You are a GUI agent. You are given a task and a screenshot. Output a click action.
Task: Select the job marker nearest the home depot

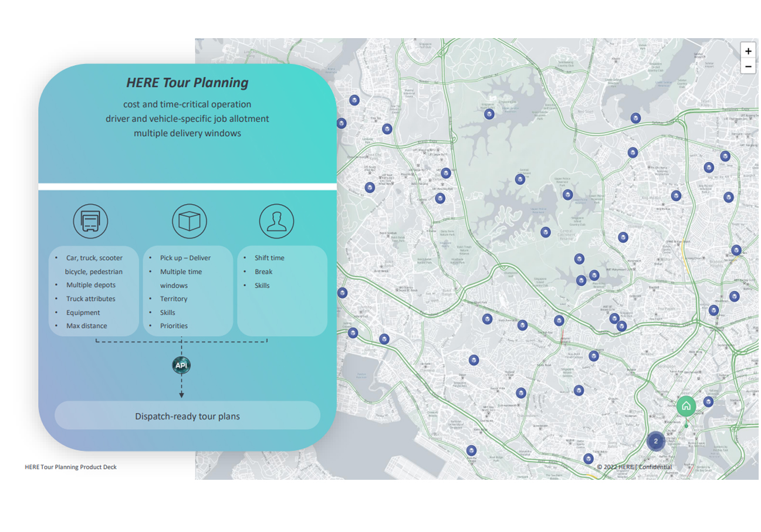(x=708, y=402)
